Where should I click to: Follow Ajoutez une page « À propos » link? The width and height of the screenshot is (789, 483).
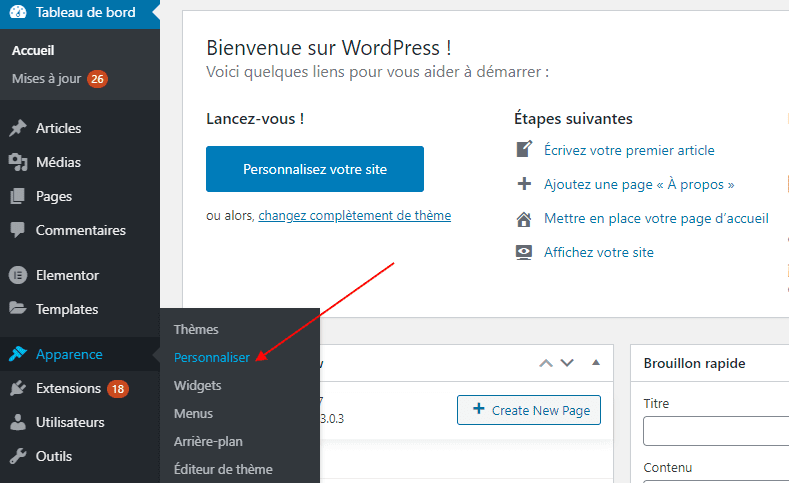639,184
